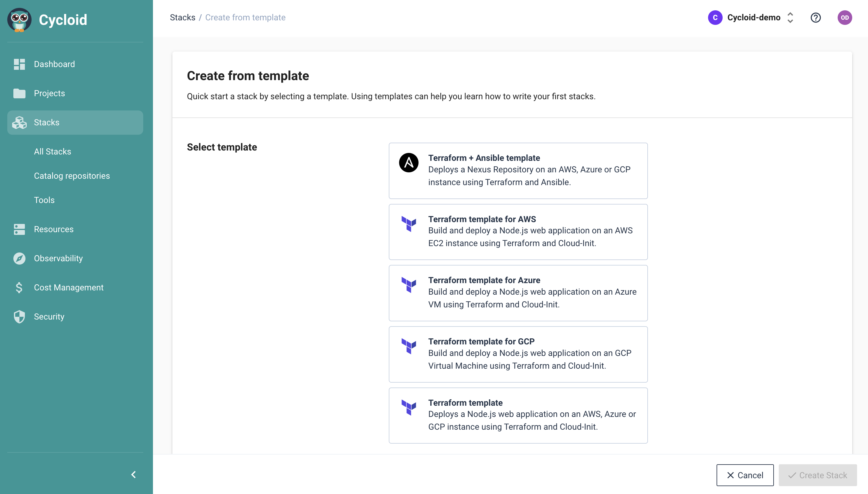868x494 pixels.
Task: Click Create from template breadcrumb
Action: click(x=245, y=18)
